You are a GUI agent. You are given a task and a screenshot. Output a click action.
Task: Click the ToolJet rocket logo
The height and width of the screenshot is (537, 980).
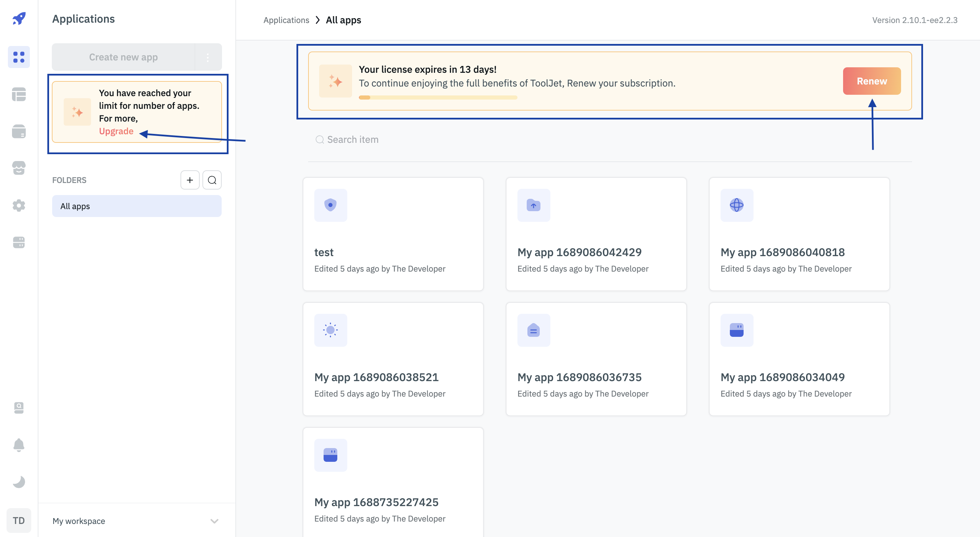tap(19, 18)
